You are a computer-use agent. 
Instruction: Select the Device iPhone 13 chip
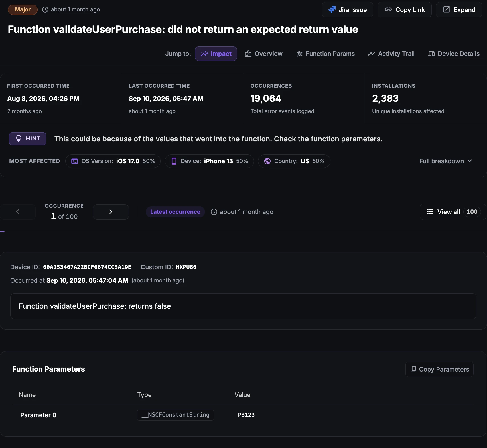point(209,161)
